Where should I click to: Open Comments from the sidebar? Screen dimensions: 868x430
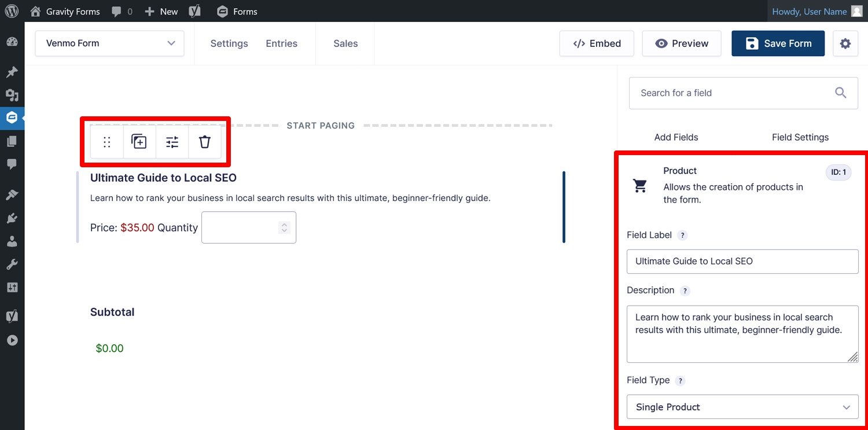click(12, 164)
